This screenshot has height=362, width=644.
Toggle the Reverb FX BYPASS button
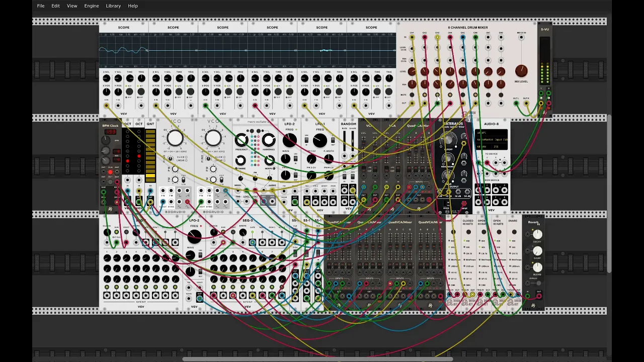(x=539, y=283)
